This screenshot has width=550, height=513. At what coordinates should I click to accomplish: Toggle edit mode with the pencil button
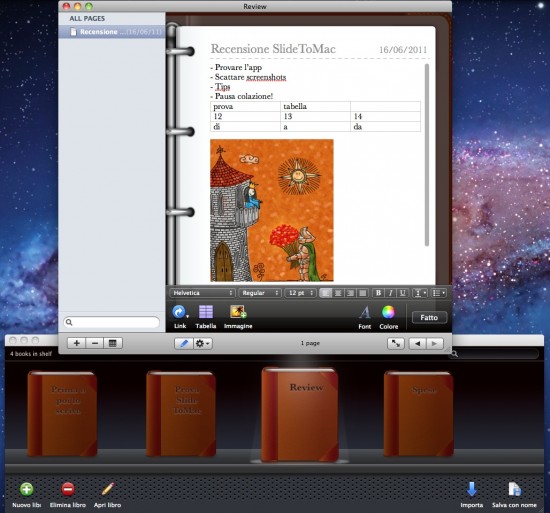tap(184, 343)
